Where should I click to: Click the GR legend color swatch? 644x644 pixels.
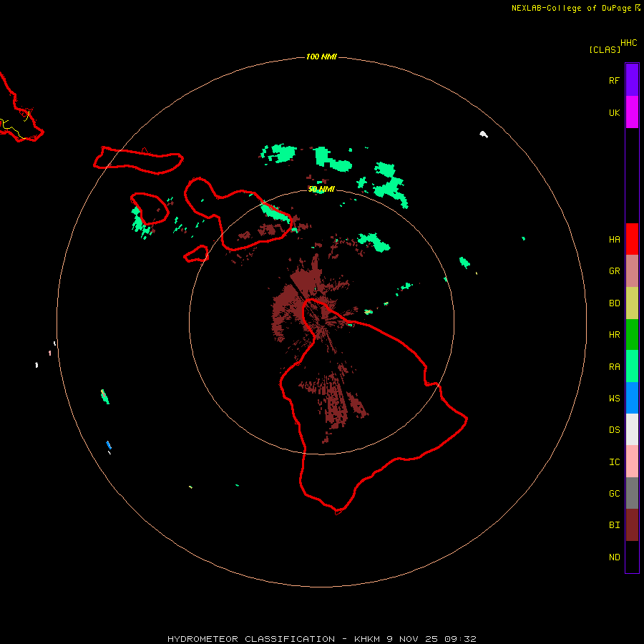pos(632,271)
